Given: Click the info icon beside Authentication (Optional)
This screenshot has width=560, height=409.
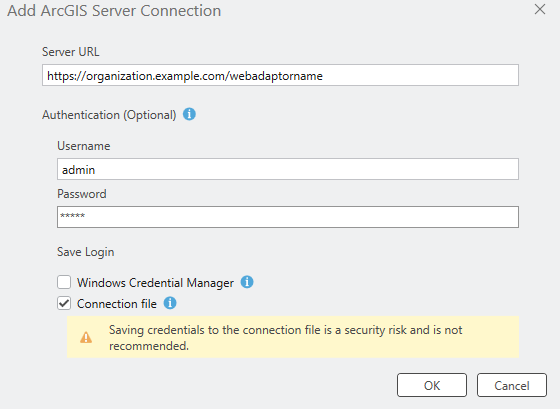Looking at the screenshot, I should pyautogui.click(x=189, y=114).
